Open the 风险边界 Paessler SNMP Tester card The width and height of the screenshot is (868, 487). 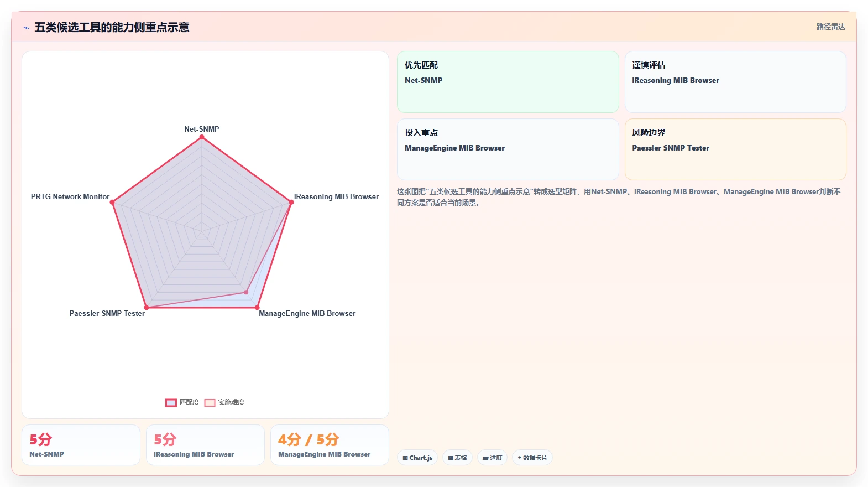(x=735, y=149)
